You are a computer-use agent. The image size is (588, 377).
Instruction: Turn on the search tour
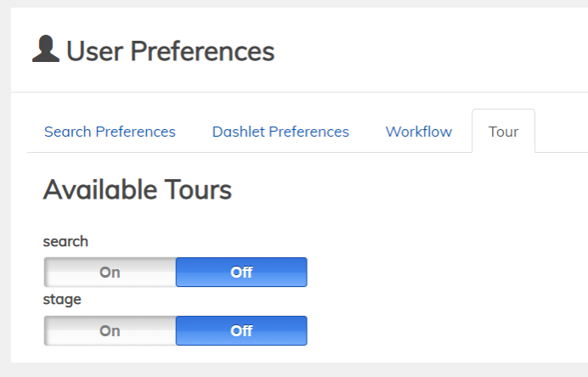tap(110, 273)
